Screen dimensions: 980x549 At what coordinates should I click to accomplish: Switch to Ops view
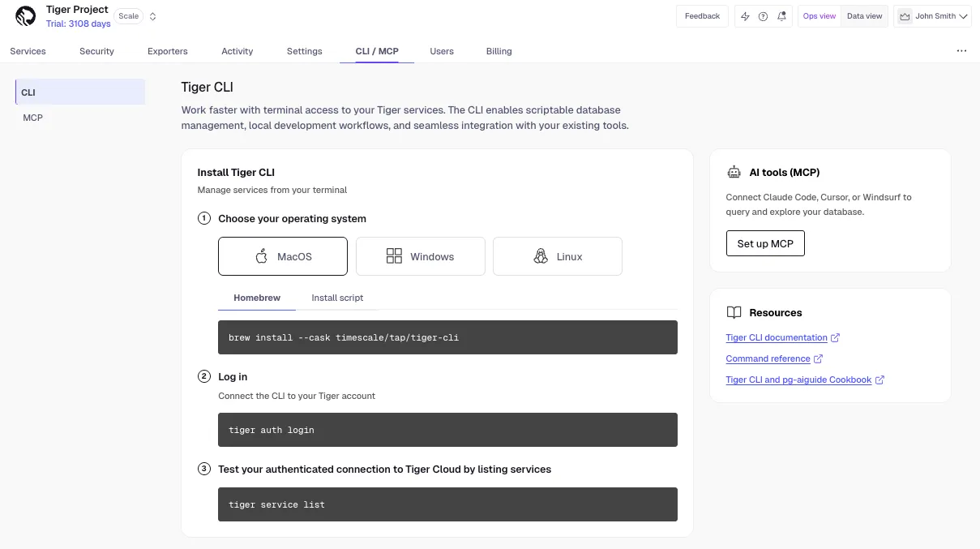(820, 16)
